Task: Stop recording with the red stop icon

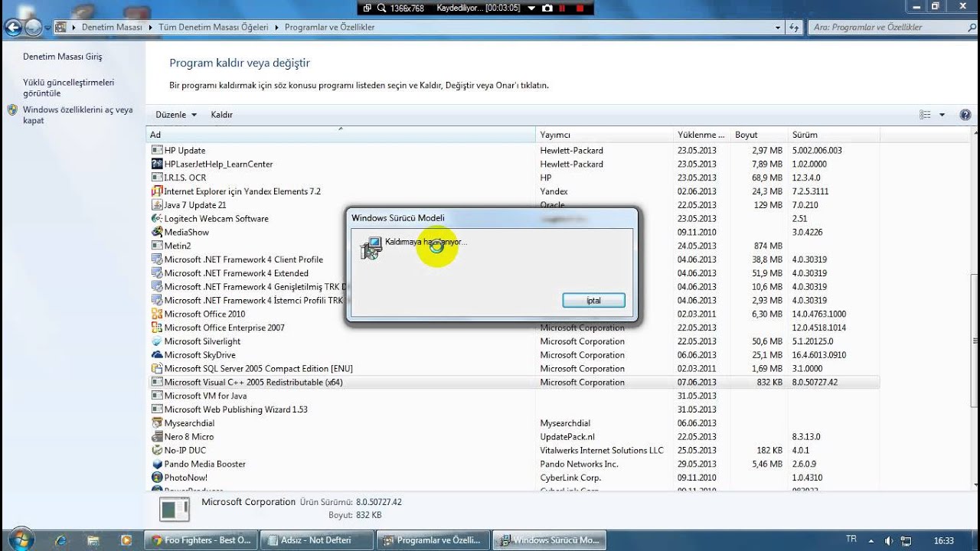Action: click(x=580, y=8)
